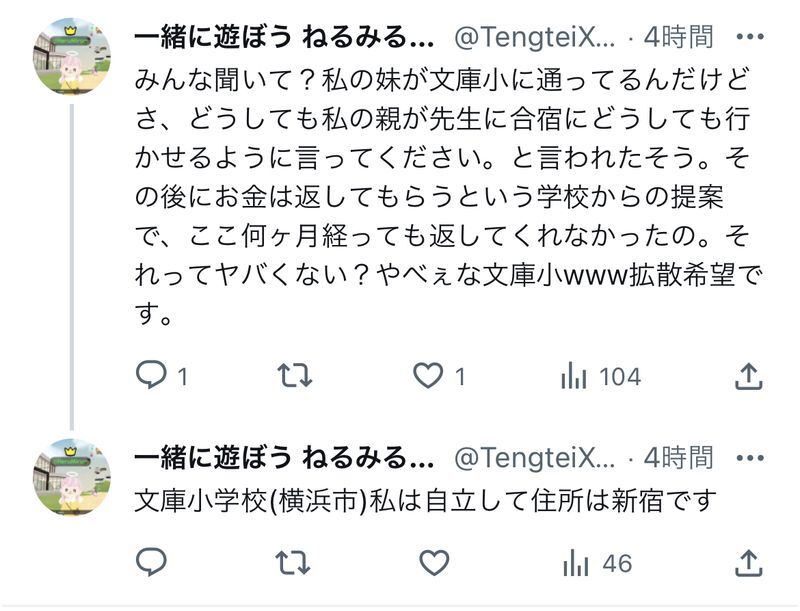This screenshot has width=800, height=611.
Task: View analytics showing 104 views
Action: click(601, 376)
